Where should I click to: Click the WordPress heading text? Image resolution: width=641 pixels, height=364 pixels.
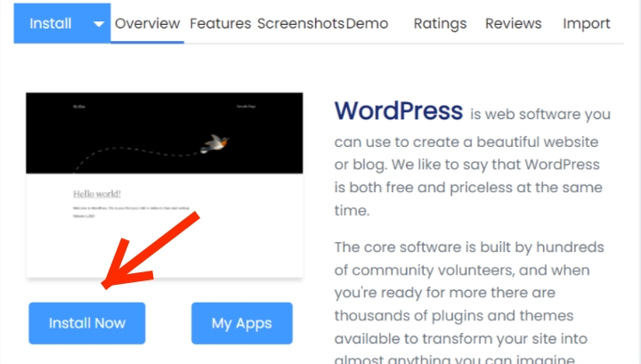click(x=399, y=110)
